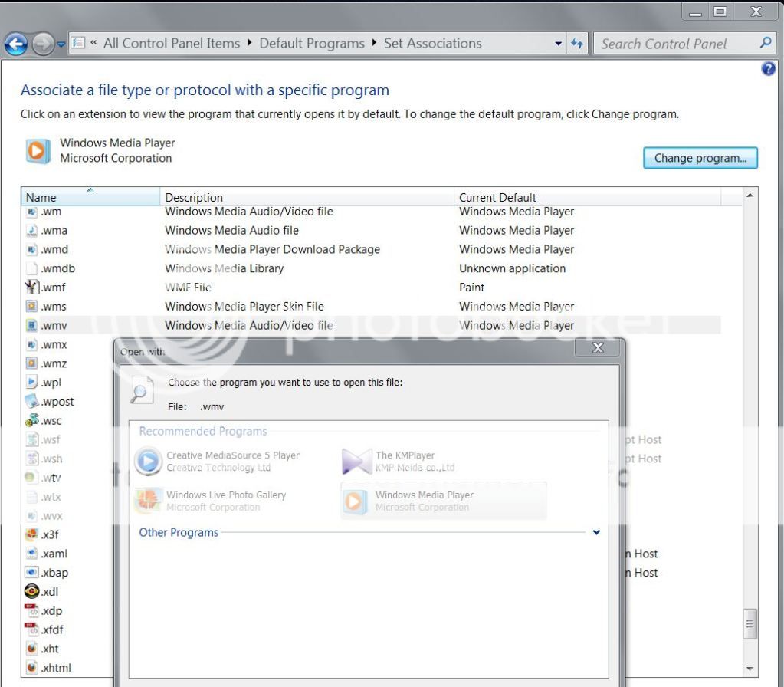Select the .wmv file icon
This screenshot has height=687, width=784.
click(31, 326)
